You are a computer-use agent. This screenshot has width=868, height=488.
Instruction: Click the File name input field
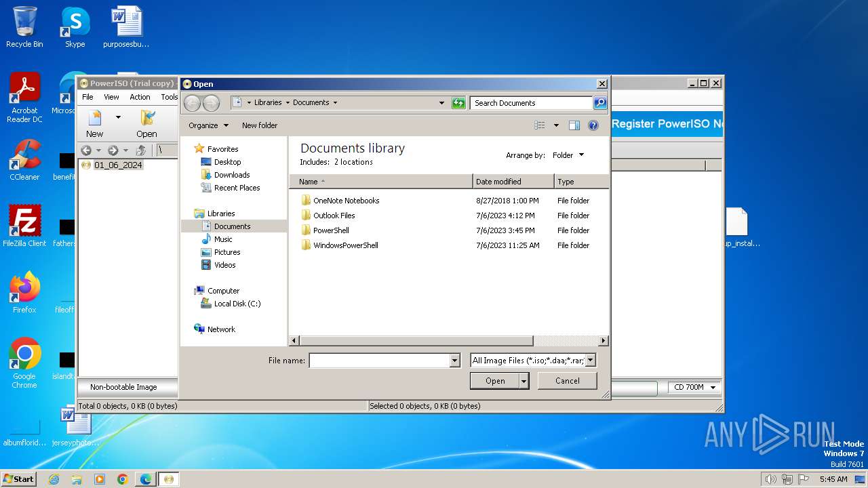(x=379, y=361)
